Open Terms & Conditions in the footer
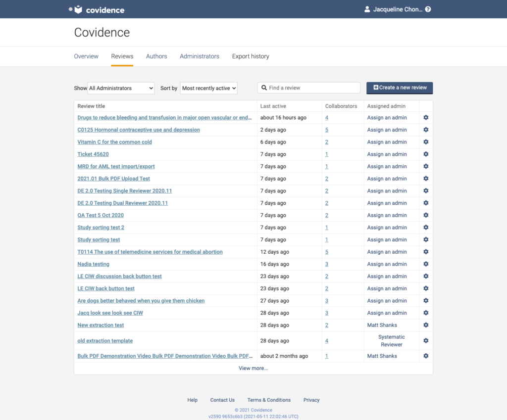This screenshot has width=507, height=420. click(x=269, y=400)
